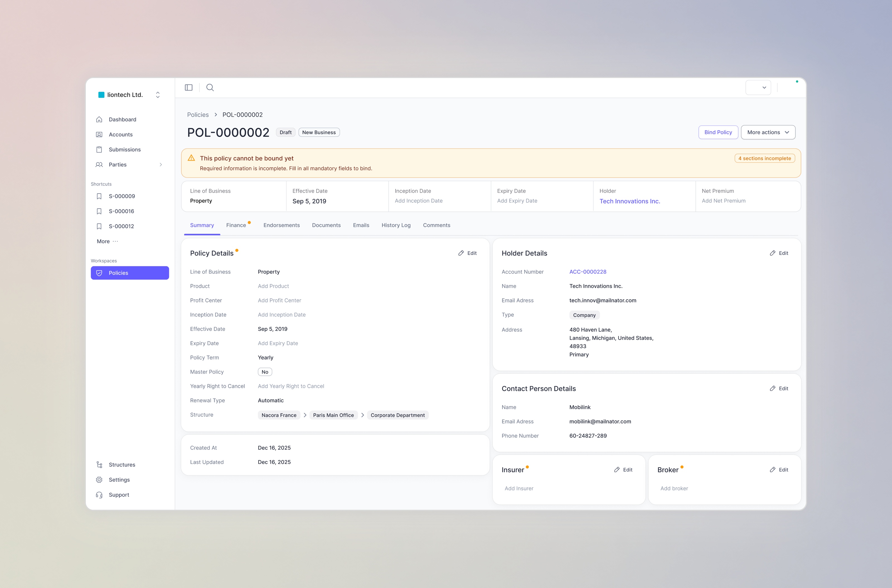This screenshot has height=588, width=892.
Task: Open the Documents tab
Action: [x=326, y=225]
